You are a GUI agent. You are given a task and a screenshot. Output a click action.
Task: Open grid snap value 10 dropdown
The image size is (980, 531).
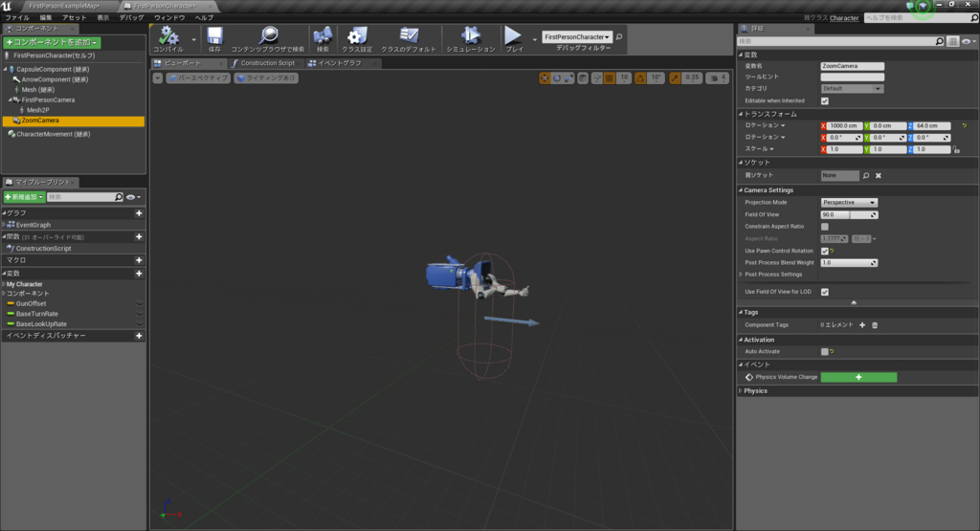pyautogui.click(x=624, y=78)
